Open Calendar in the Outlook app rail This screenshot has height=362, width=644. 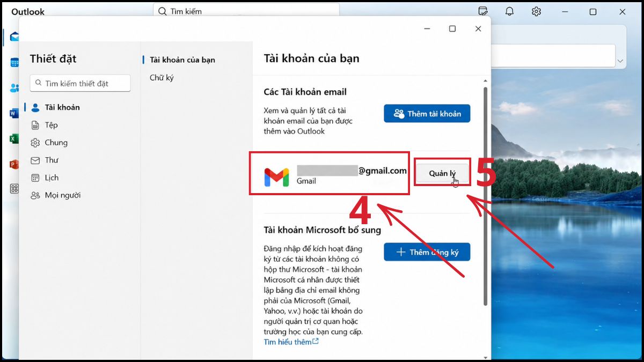click(x=14, y=63)
